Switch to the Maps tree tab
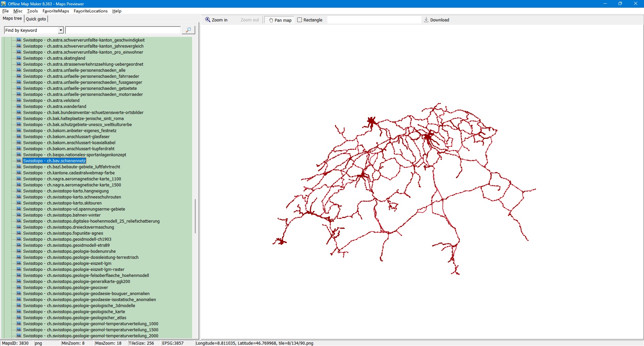Viewport: 644px width, 346px height. point(12,19)
